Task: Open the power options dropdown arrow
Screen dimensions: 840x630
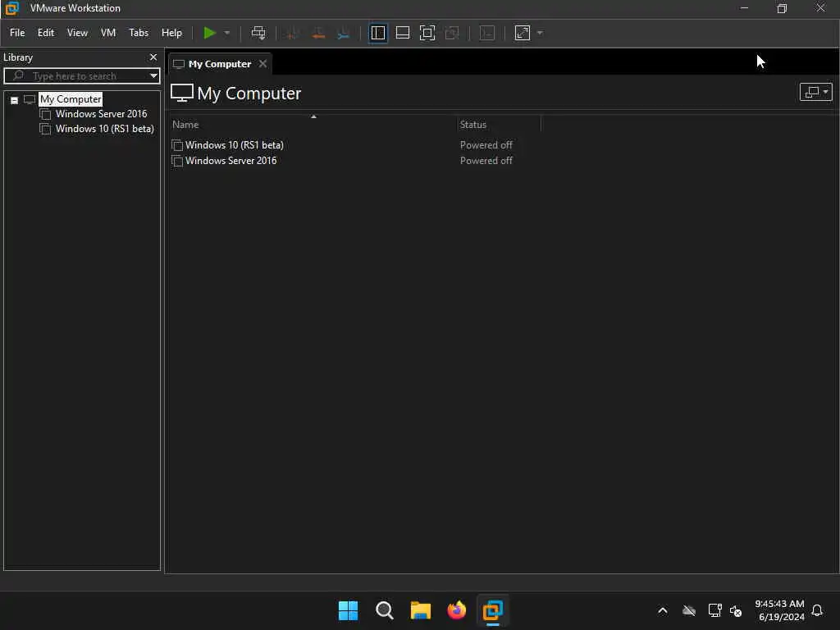Action: tap(227, 33)
